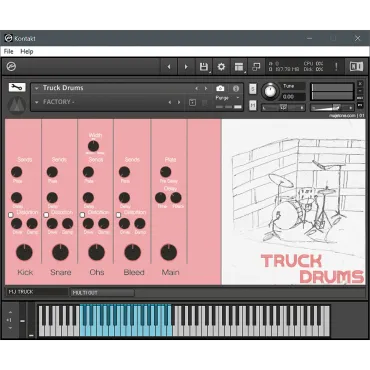Solo the Truck Drums instrument
The height and width of the screenshot is (370, 370).
tap(253, 89)
